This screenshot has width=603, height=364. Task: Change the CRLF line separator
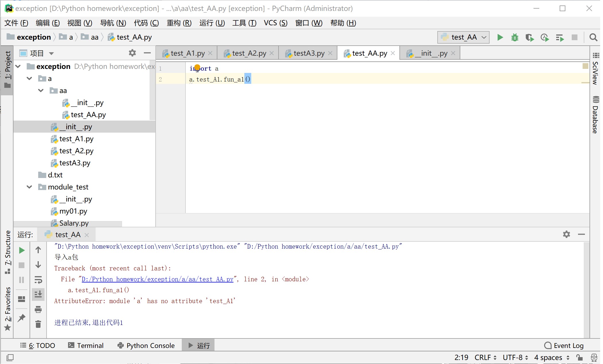point(486,357)
